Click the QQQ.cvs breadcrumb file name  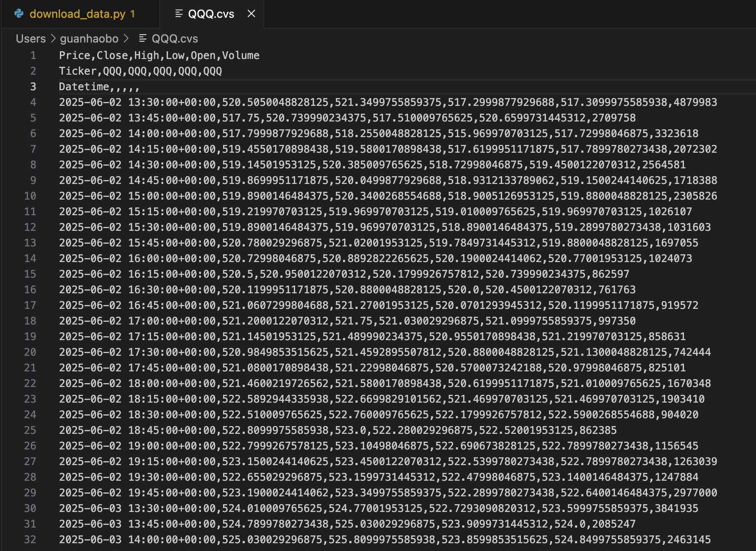174,39
